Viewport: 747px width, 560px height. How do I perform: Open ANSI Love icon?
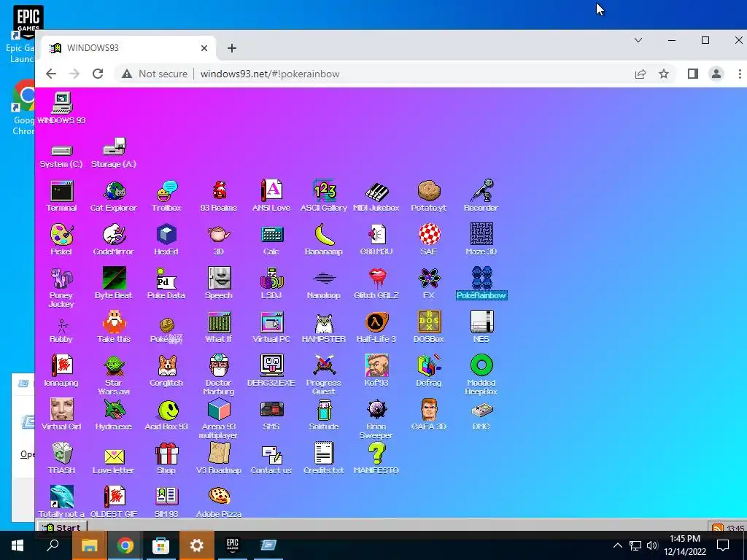coord(271,192)
